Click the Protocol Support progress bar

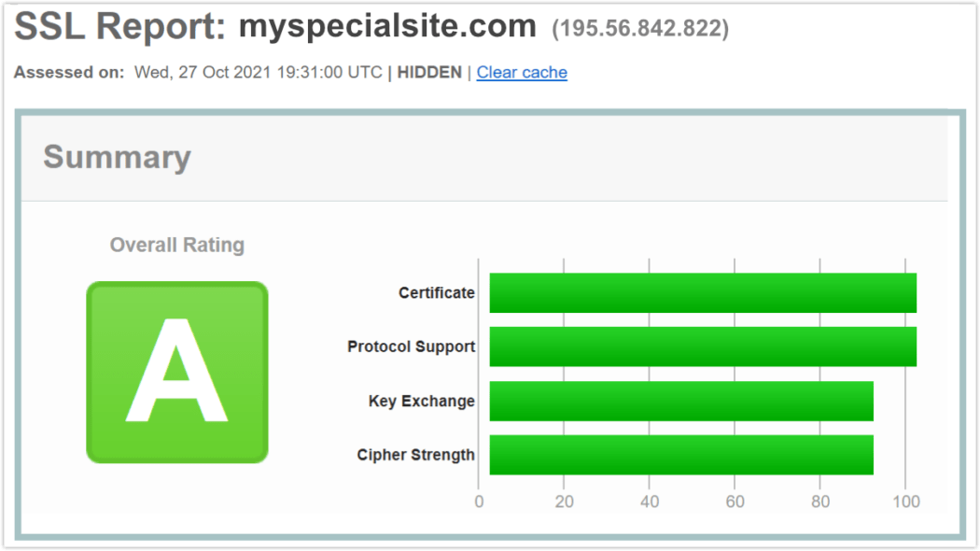(700, 346)
